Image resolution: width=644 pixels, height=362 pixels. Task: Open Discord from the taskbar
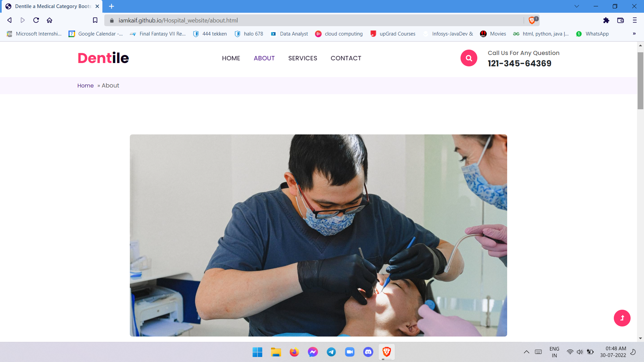tap(368, 352)
